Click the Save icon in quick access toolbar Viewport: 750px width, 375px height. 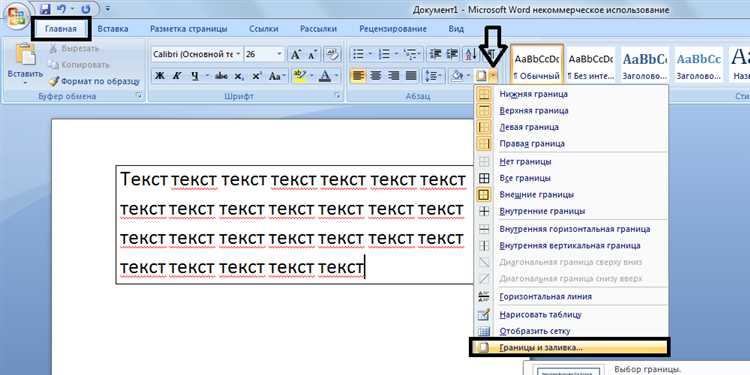point(45,9)
